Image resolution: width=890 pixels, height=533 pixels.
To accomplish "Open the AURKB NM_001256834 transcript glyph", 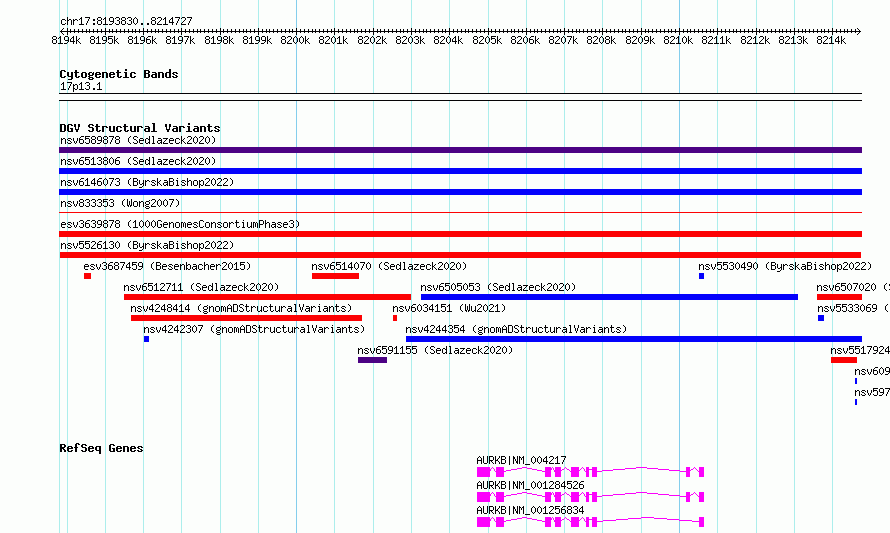I will click(590, 522).
